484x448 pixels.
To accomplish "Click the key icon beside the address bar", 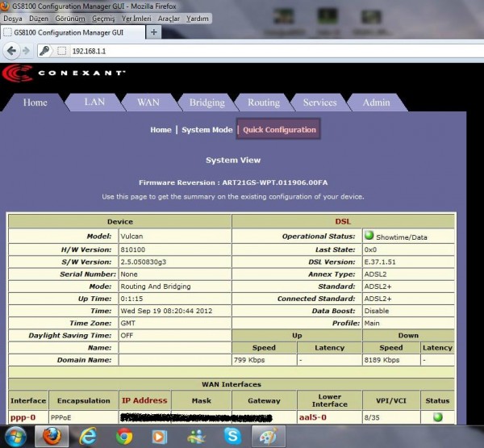I will tap(44, 51).
